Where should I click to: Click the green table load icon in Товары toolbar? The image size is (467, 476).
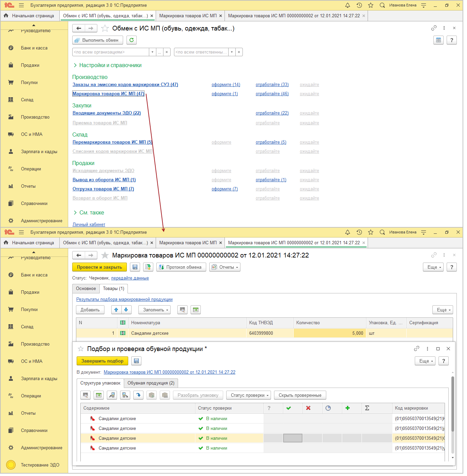pos(196,310)
